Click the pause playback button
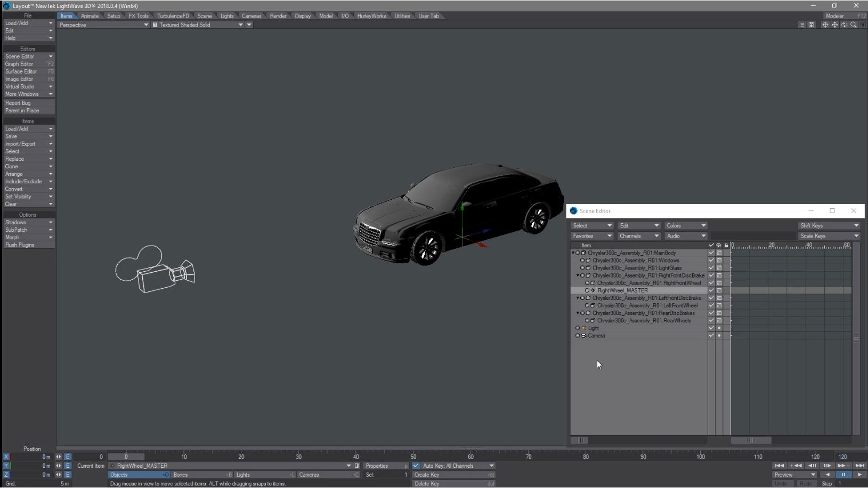This screenshot has width=868, height=488. (x=843, y=475)
